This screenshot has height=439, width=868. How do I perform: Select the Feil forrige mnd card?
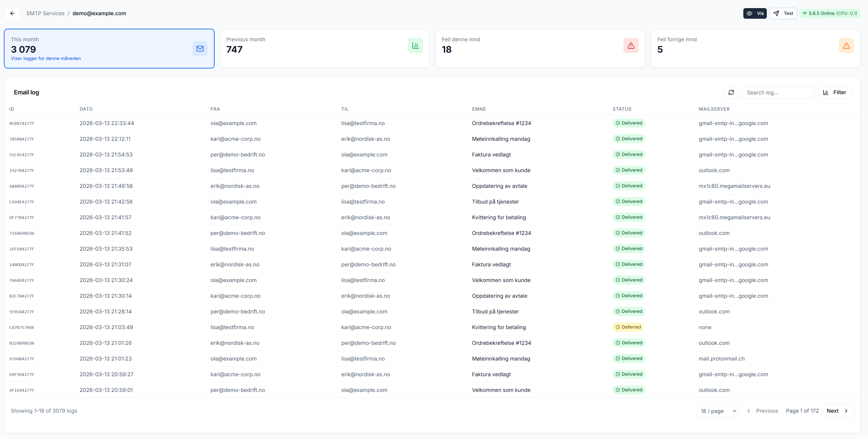coord(755,49)
